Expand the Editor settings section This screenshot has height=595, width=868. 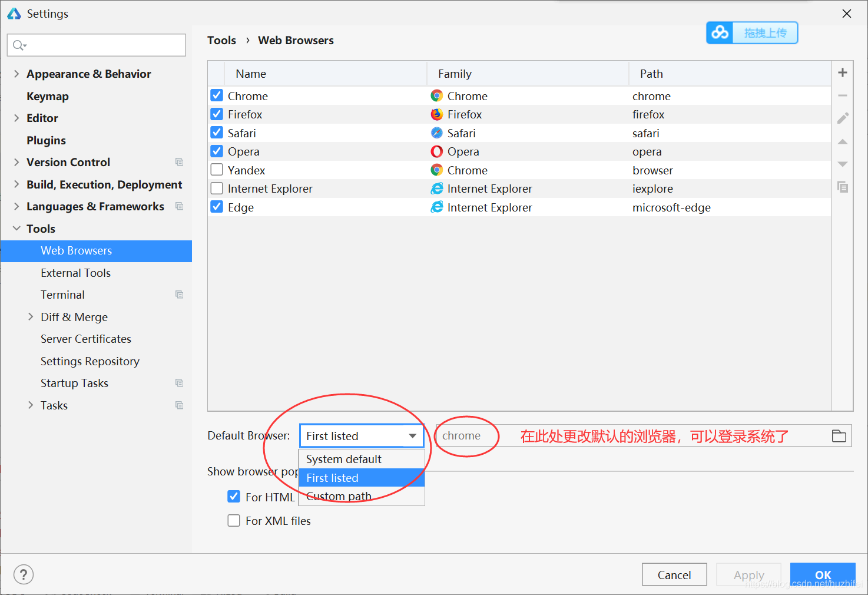point(16,118)
